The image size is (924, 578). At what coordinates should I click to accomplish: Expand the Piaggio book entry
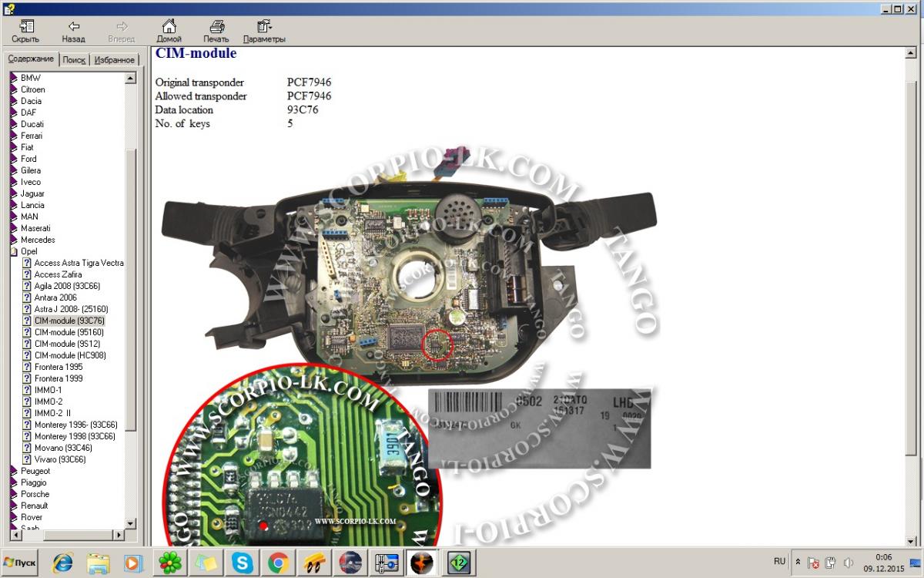tap(33, 482)
